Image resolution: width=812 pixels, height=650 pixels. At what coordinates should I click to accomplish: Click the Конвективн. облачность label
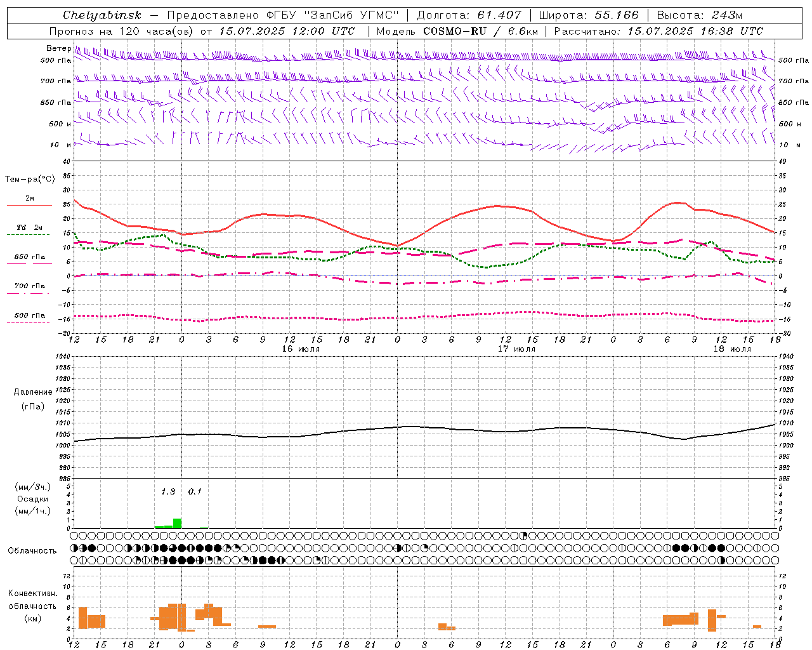32,600
